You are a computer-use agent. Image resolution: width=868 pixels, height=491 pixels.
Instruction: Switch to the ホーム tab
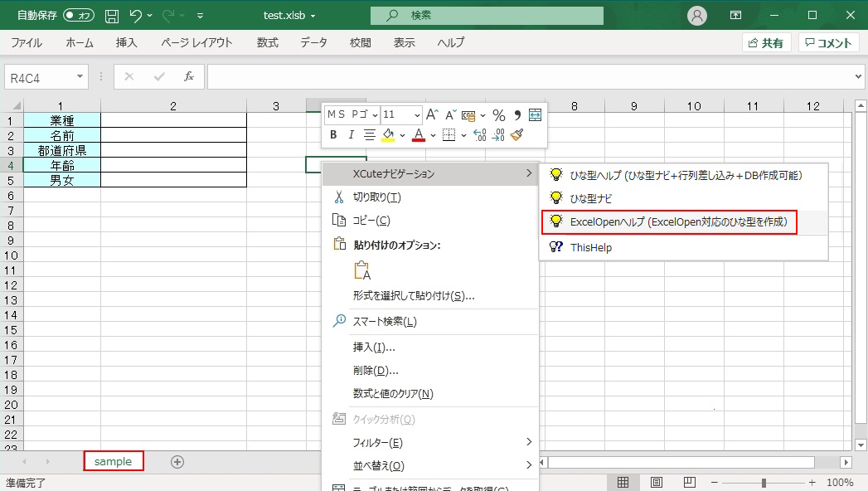click(79, 42)
